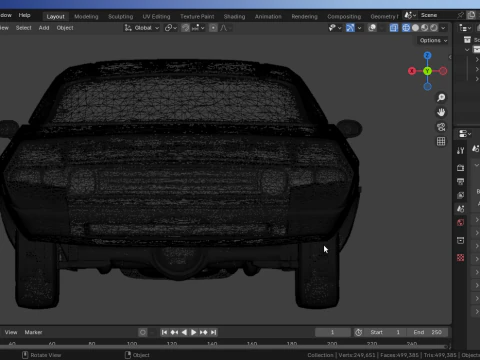Toggle show gizmo button
The width and height of the screenshot is (480, 360).
point(350,28)
